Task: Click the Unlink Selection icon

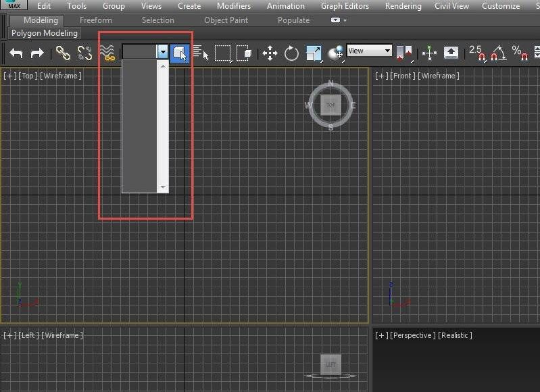Action: tap(84, 53)
